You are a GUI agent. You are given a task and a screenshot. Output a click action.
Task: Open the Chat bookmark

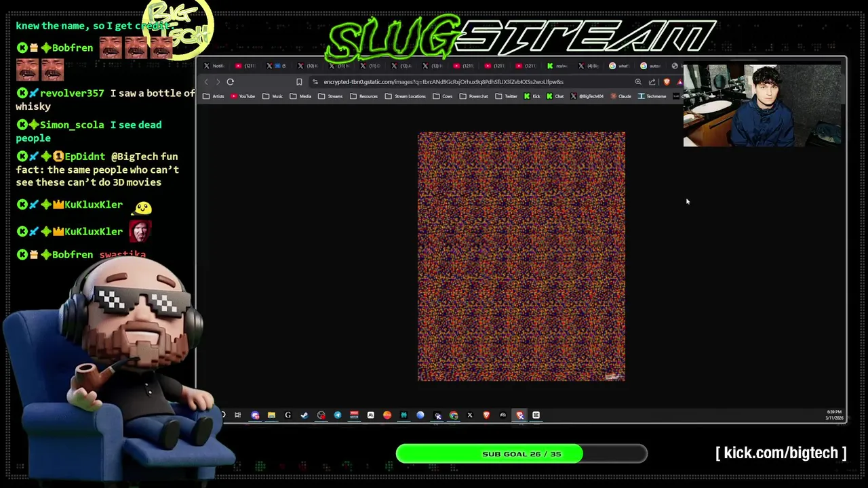pos(555,96)
